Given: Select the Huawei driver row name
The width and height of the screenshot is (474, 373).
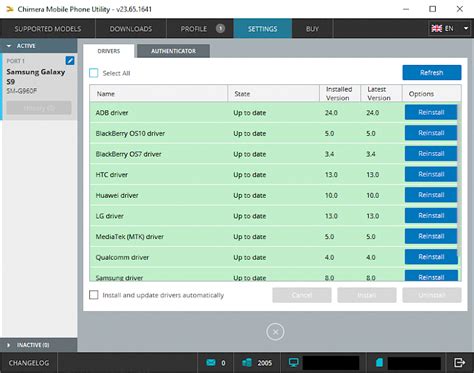Looking at the screenshot, I should (x=117, y=195).
